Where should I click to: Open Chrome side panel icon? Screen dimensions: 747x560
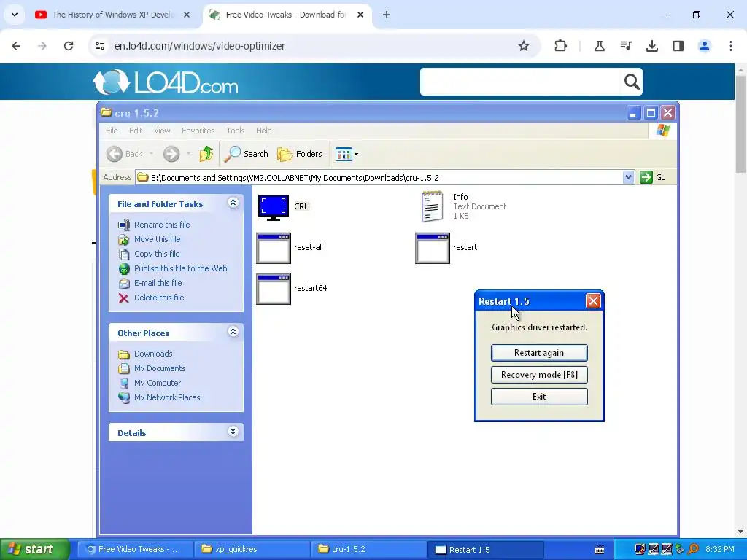click(x=678, y=46)
